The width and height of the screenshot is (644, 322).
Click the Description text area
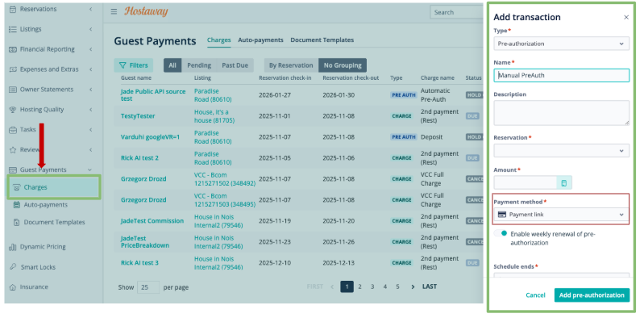(561, 113)
